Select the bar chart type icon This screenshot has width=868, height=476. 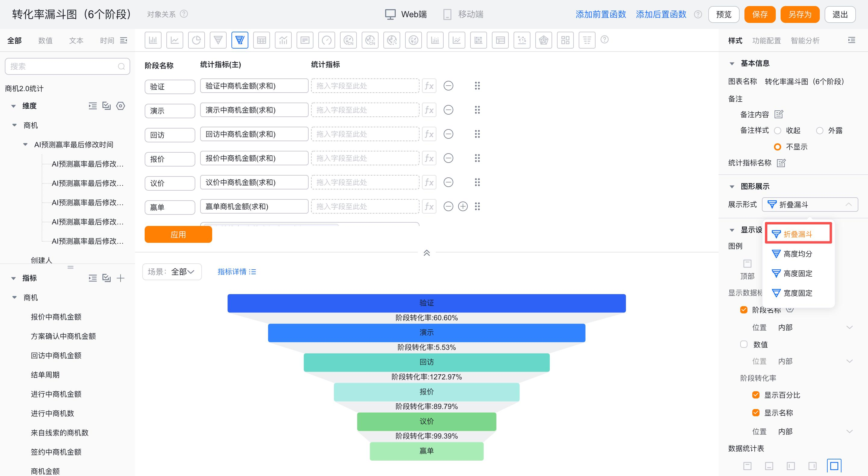tap(153, 40)
